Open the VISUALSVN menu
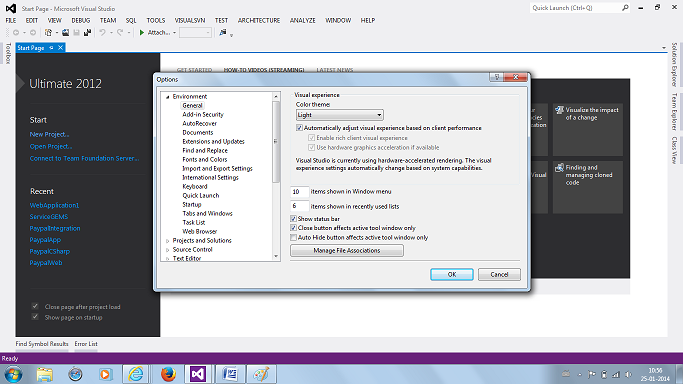 [190, 20]
